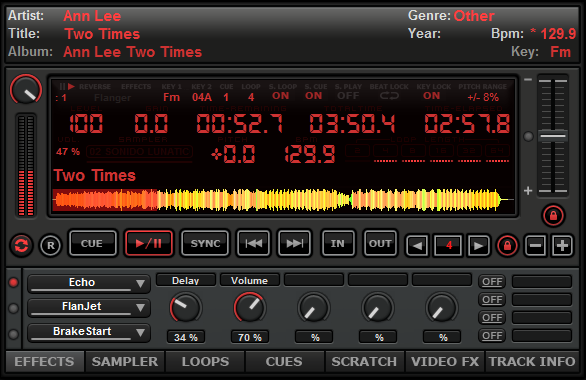Toggle the BrakeStart effect LED
The image size is (586, 380).
click(x=13, y=334)
